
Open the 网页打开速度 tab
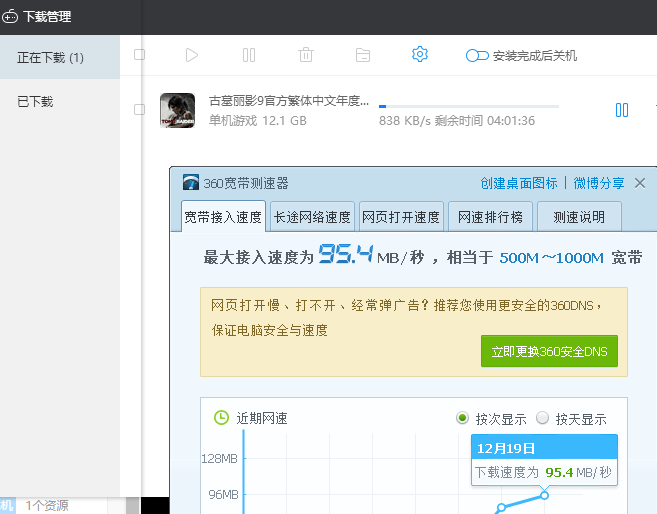401,217
